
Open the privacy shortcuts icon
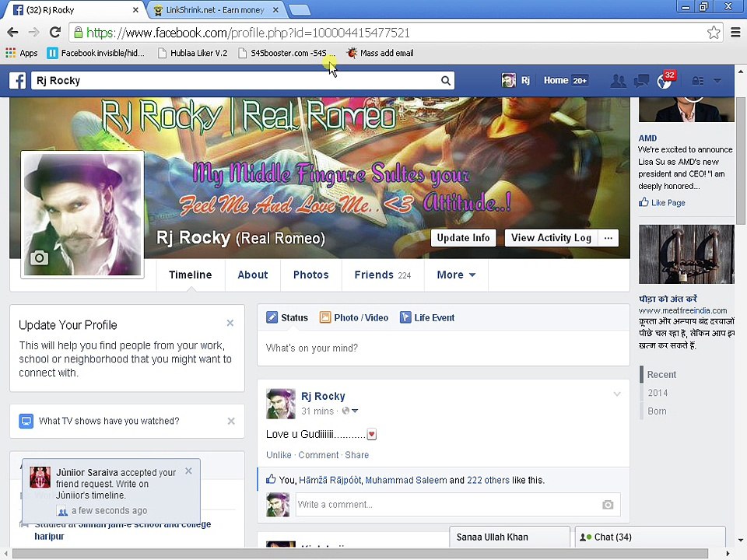pyautogui.click(x=698, y=81)
